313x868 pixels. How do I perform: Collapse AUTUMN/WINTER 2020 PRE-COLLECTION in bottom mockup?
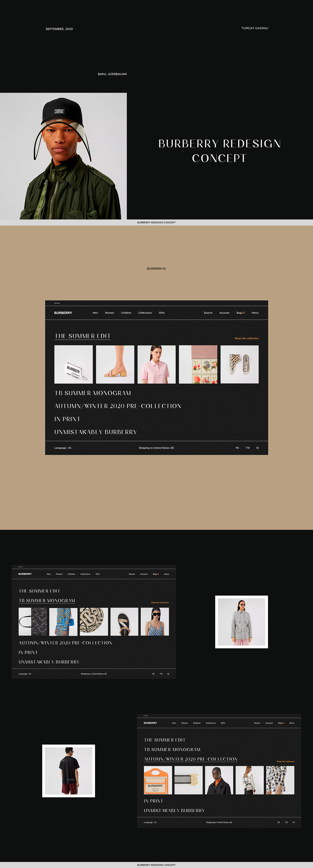(x=190, y=759)
